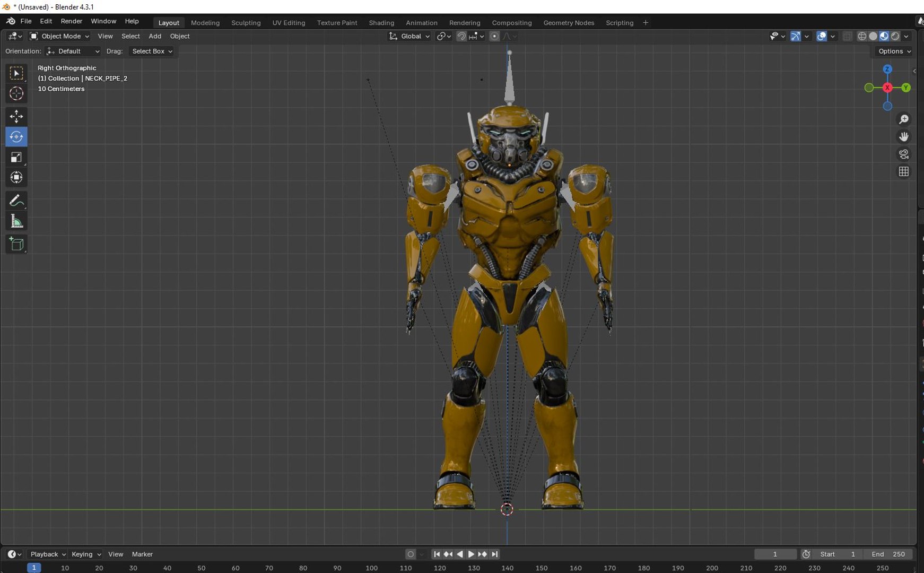Open the Orientation Default dropdown
Screen dimensions: 924x573
tap(73, 51)
